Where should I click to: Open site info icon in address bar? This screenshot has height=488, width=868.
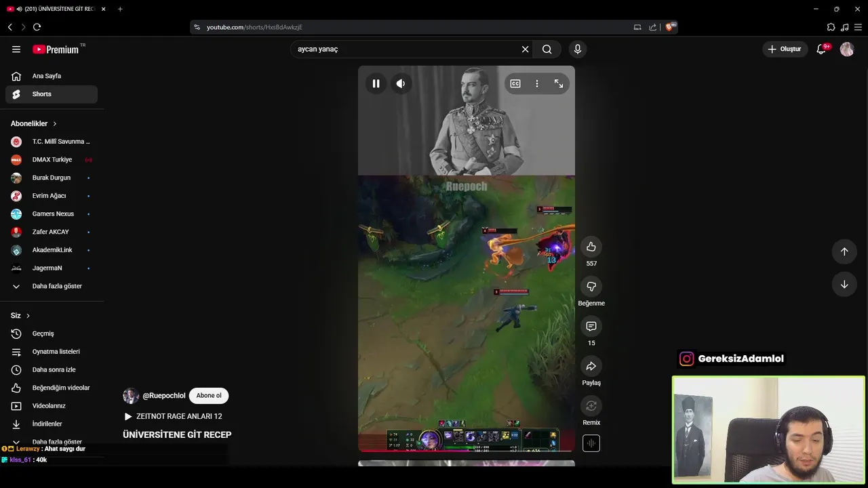pyautogui.click(x=197, y=27)
